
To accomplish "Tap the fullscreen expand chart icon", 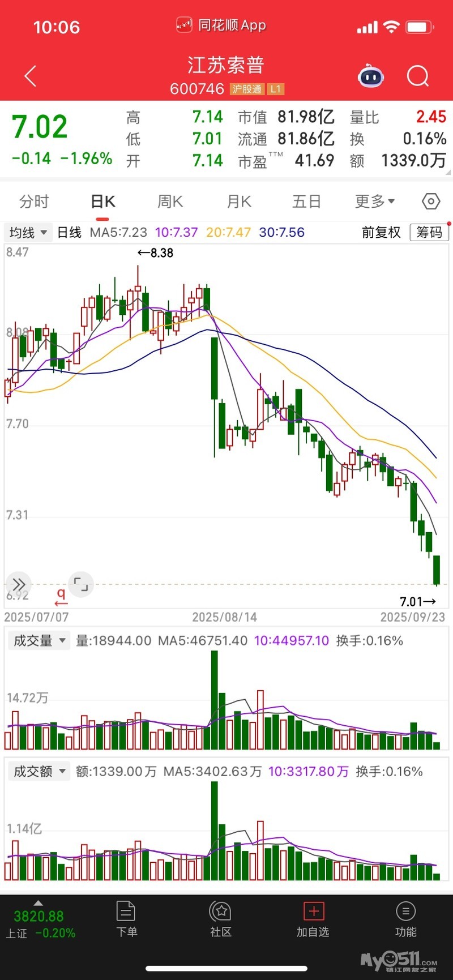I will pos(81,584).
